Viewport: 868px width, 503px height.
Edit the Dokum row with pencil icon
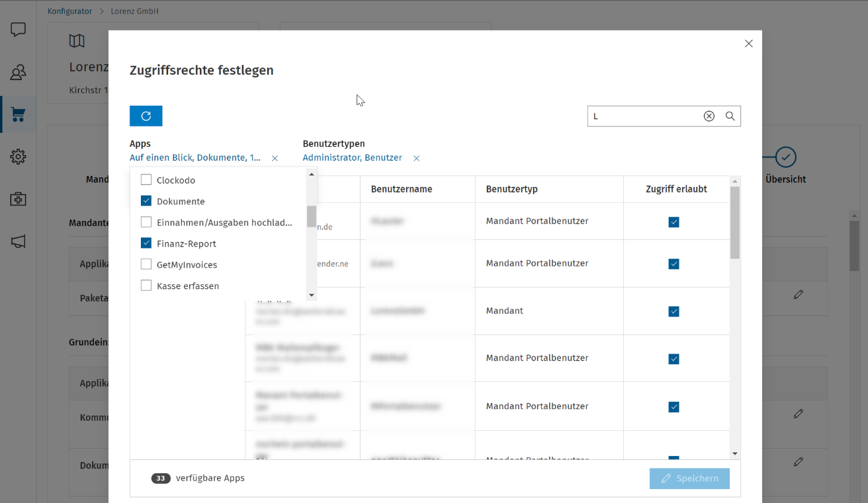[x=799, y=461]
